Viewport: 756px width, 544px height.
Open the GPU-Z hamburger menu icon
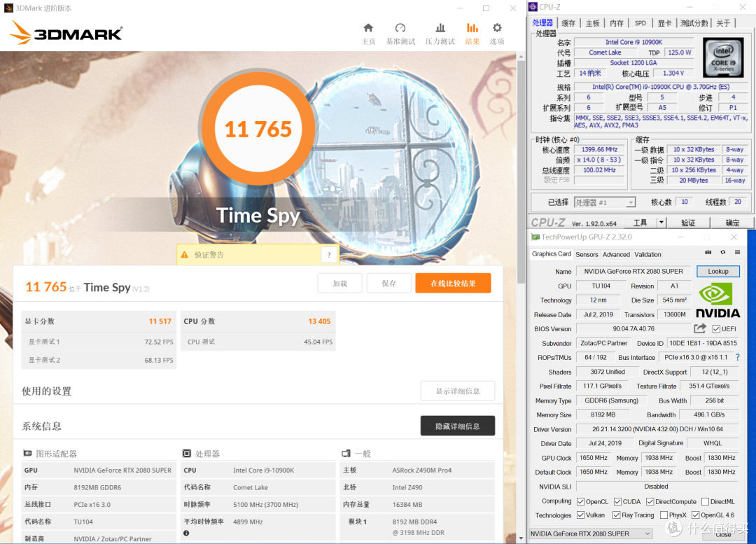point(737,252)
